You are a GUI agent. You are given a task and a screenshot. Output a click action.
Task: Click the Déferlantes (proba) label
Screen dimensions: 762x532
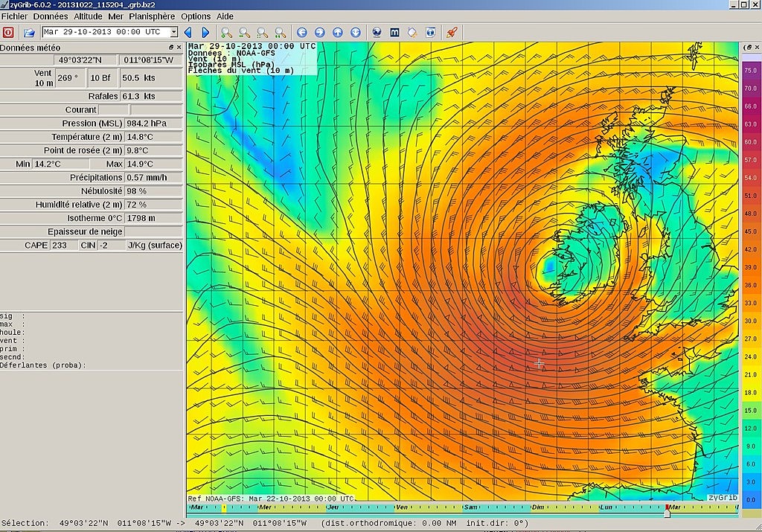tap(42, 365)
